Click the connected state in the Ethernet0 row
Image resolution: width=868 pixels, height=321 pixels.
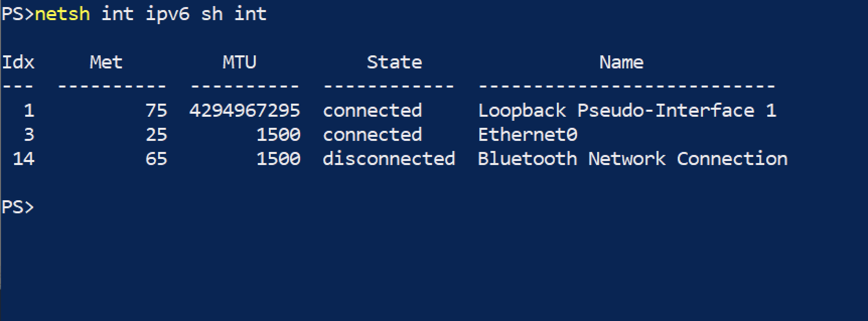click(372, 135)
